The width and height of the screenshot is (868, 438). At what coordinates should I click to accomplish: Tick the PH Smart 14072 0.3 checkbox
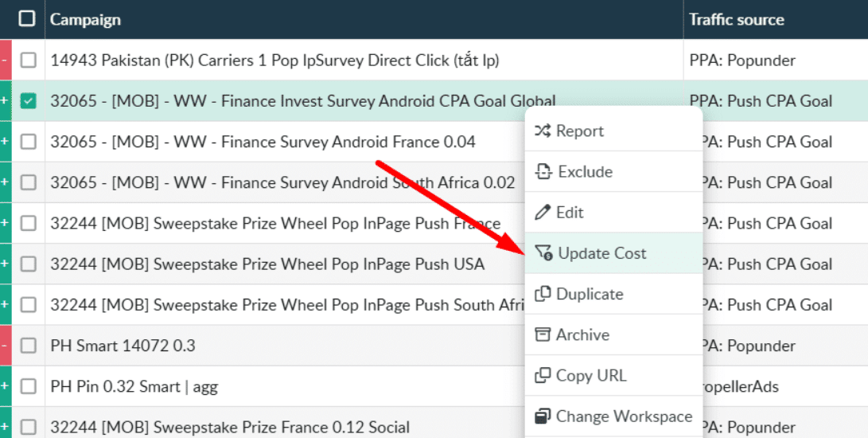(29, 346)
